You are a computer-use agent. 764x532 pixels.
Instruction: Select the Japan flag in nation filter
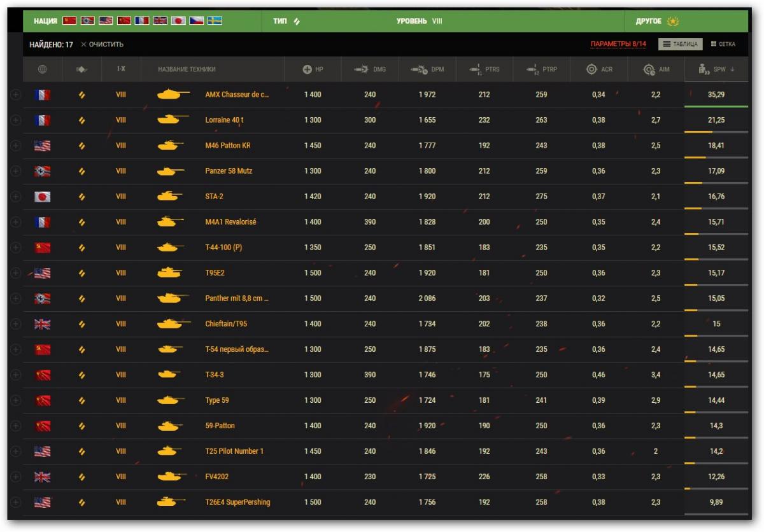coord(178,21)
